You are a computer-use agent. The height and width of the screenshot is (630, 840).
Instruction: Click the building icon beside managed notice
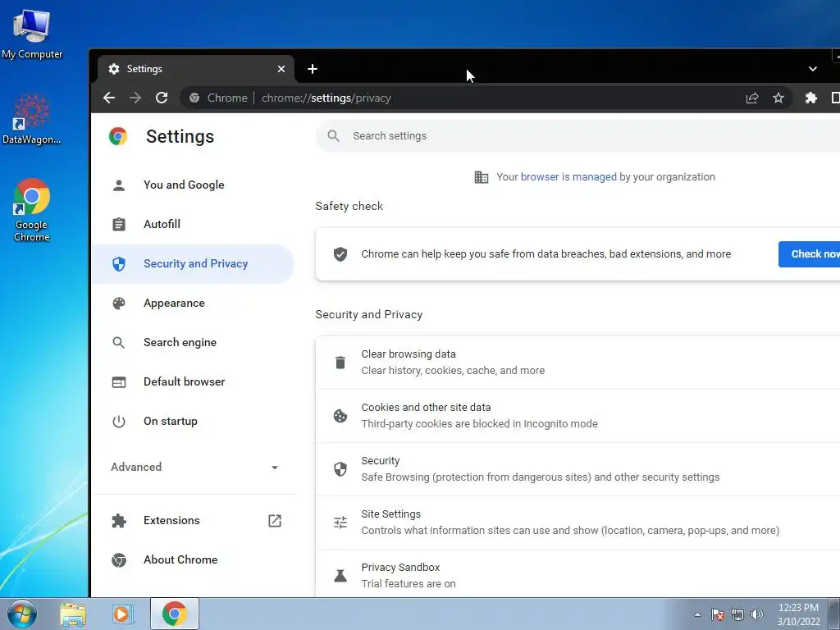[481, 177]
